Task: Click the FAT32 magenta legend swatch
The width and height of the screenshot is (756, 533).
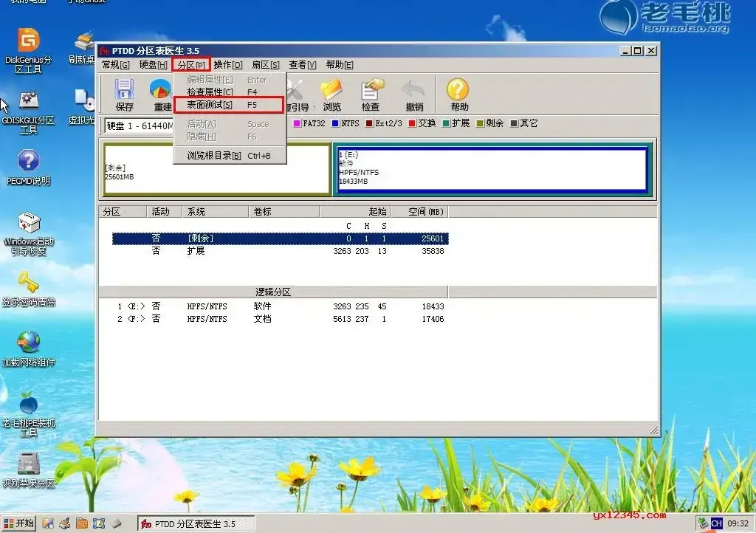Action: [x=297, y=123]
